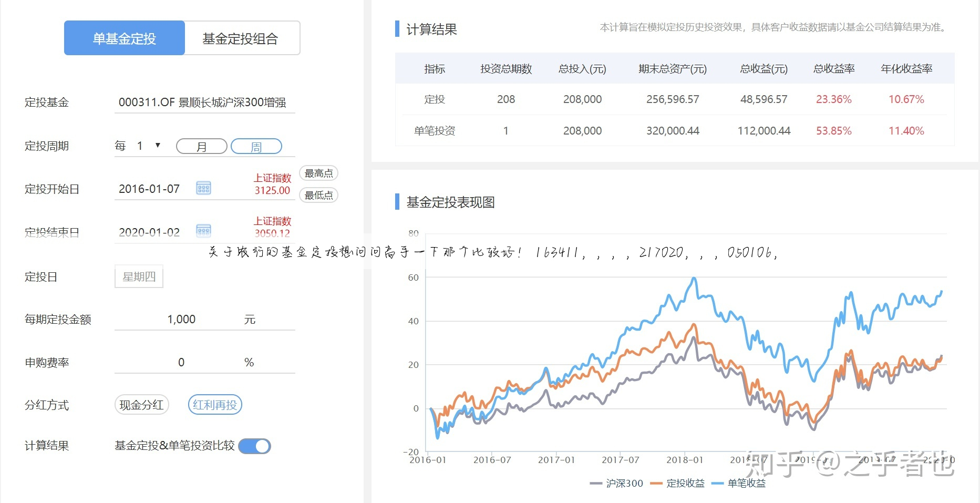This screenshot has width=980, height=503.
Task: Select 现金分红 dividend method
Action: point(142,405)
